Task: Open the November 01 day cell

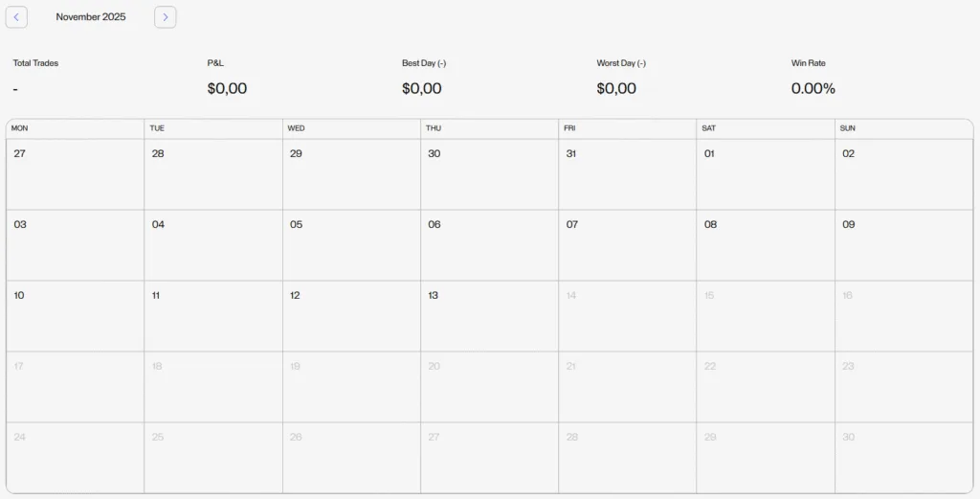Action: [765, 174]
